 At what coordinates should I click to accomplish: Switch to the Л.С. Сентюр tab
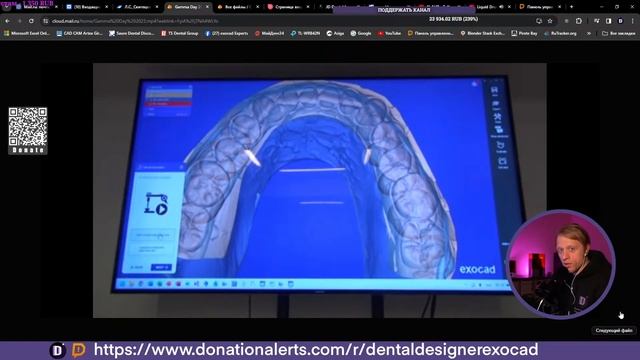137,7
